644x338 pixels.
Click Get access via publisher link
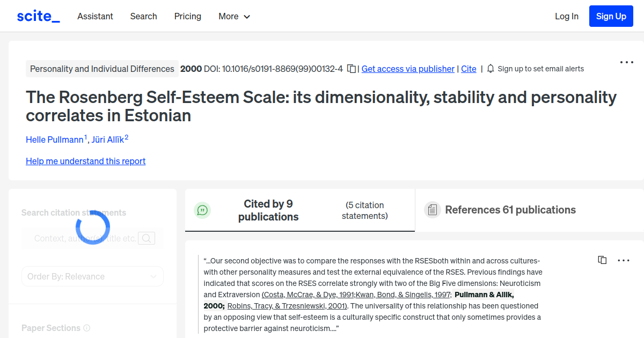tap(408, 69)
